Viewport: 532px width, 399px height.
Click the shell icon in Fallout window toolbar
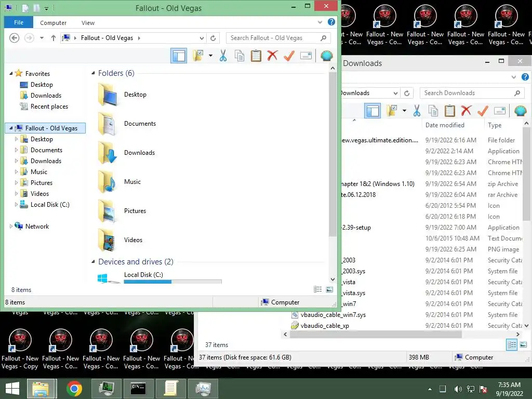coord(327,56)
